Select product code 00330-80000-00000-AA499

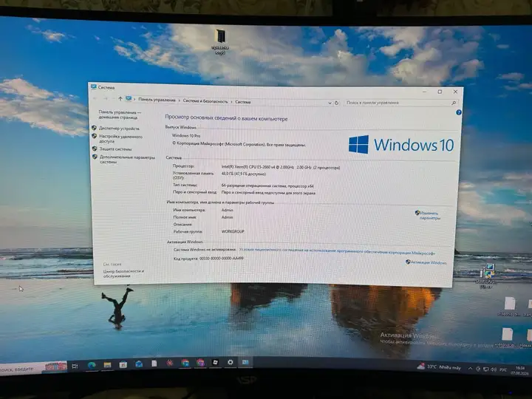pos(221,258)
